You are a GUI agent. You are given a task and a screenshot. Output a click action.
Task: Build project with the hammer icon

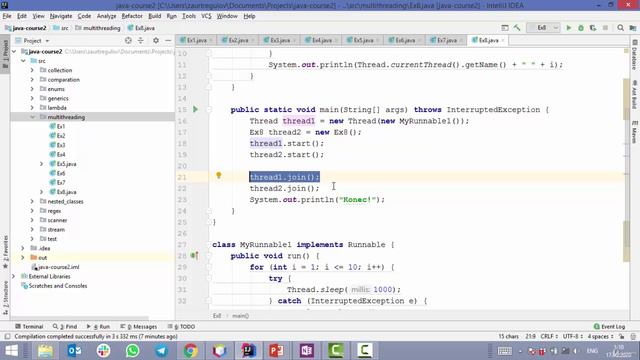click(517, 28)
